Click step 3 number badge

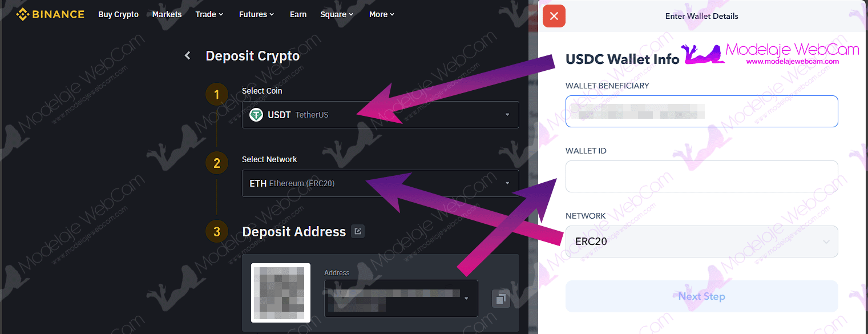point(216,232)
